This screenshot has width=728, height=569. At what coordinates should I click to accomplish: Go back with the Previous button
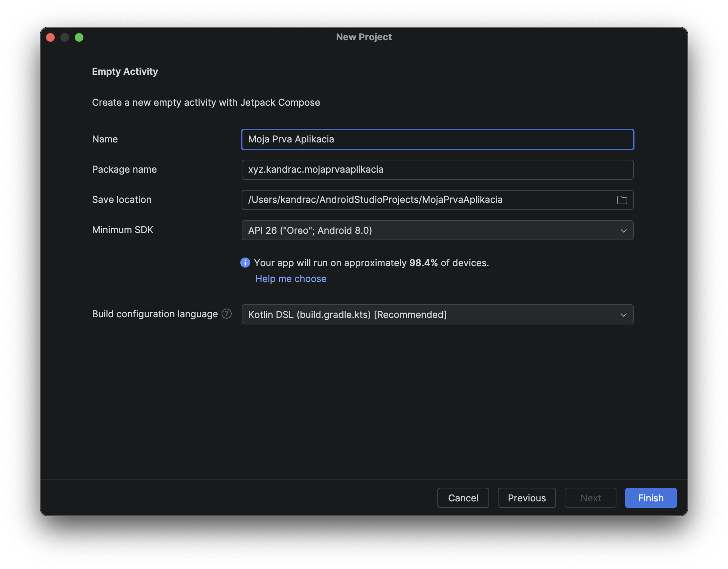527,498
